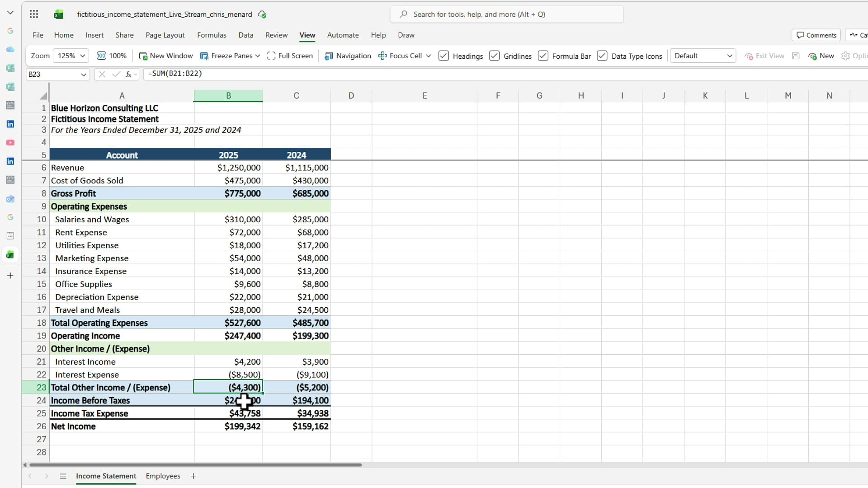The width and height of the screenshot is (868, 488).
Task: Open a New Window from the View ribbon
Action: [x=165, y=56]
